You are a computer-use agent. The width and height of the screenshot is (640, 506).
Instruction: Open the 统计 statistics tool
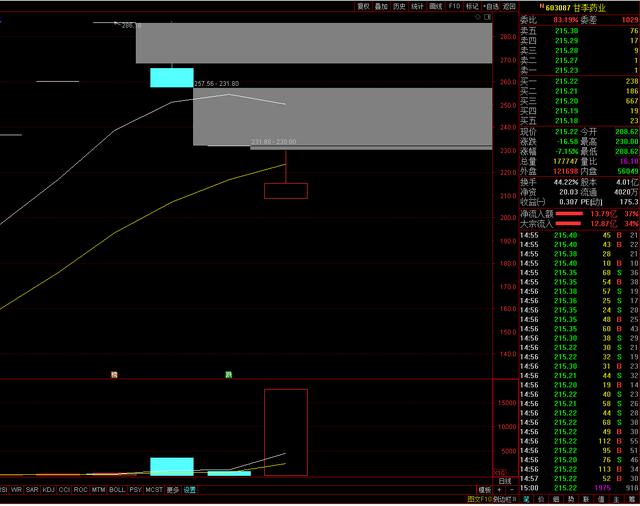[417, 6]
